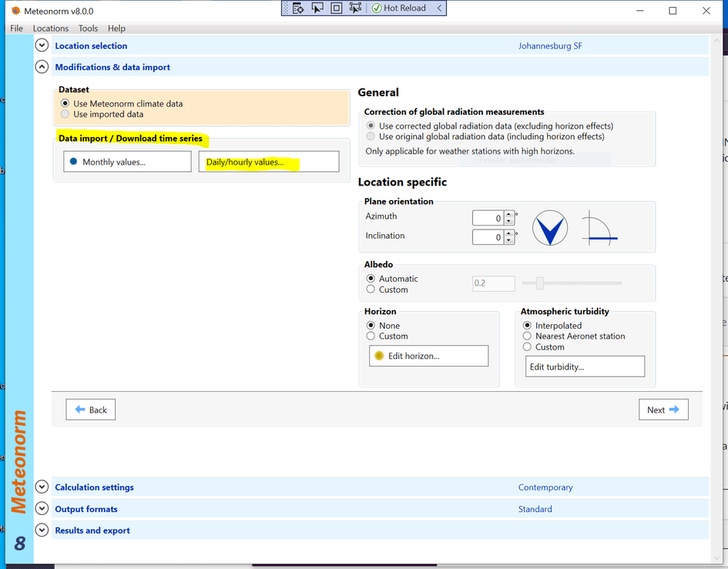Image resolution: width=728 pixels, height=569 pixels.
Task: Increase Inclination with the up spinner arrow
Action: point(509,234)
